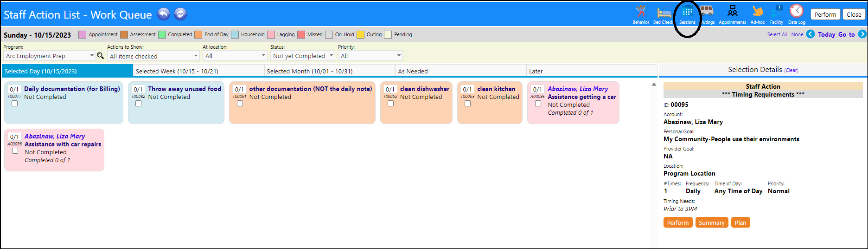Switch to the As Needed tab

[461, 71]
